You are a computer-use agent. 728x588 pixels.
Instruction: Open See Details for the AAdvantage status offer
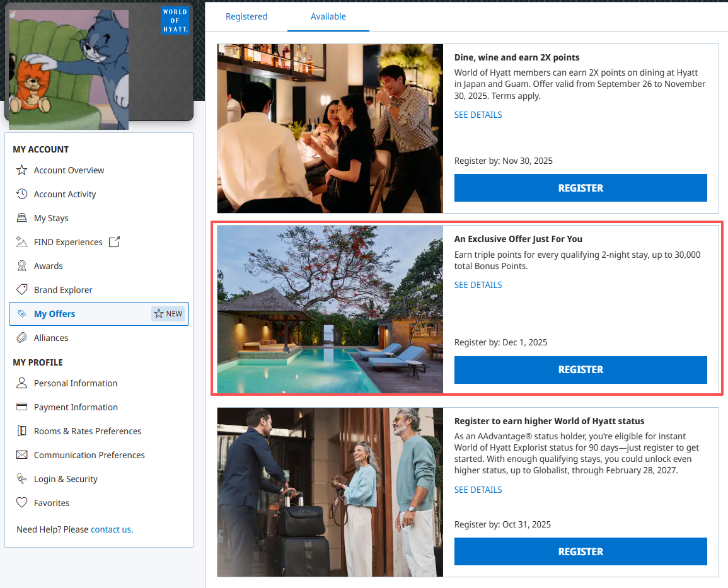[x=478, y=490]
